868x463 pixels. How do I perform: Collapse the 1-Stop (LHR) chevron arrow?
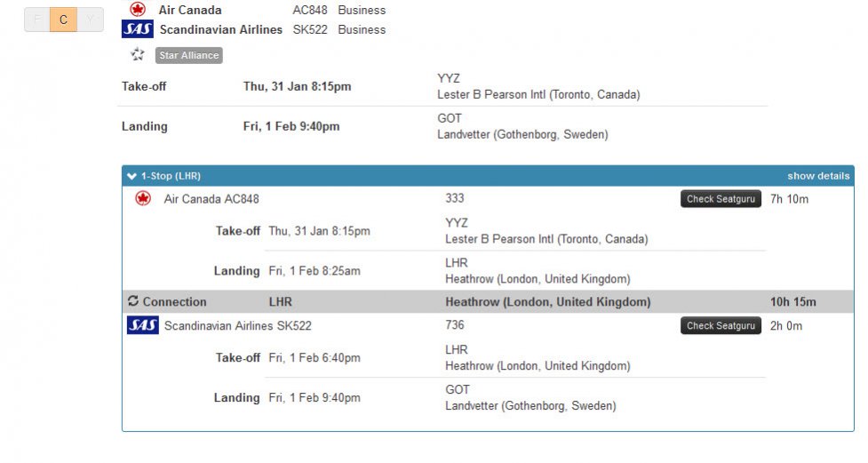click(131, 176)
